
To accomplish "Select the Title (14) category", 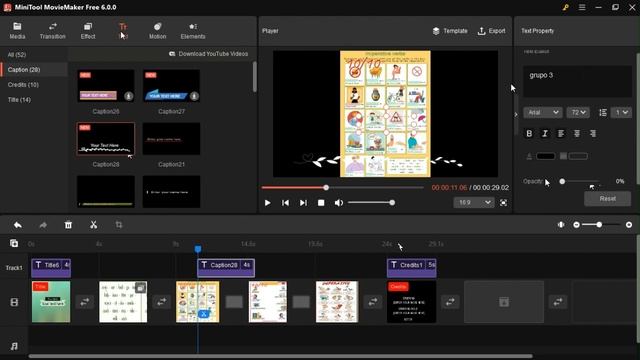I will (x=19, y=100).
